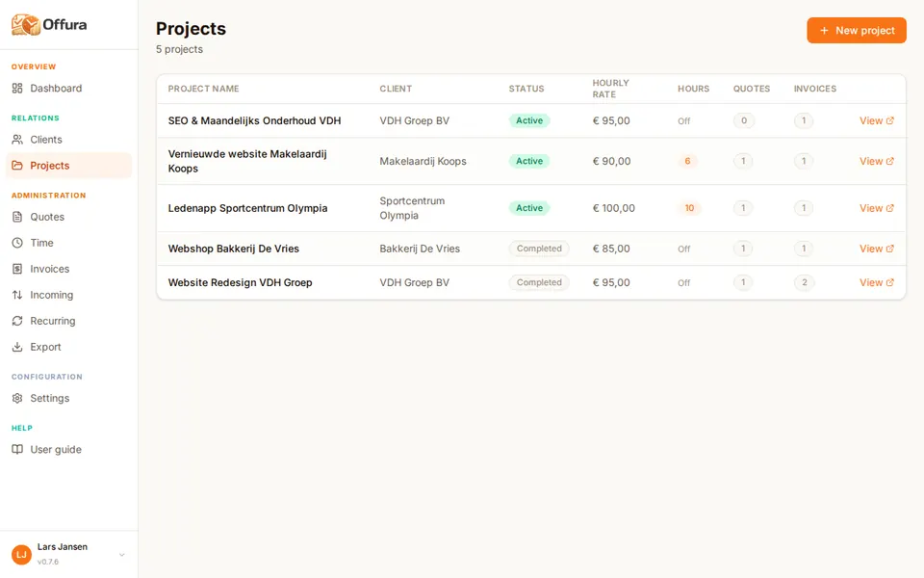The width and height of the screenshot is (924, 578).
Task: Click the INVOICES column header
Action: tap(815, 89)
